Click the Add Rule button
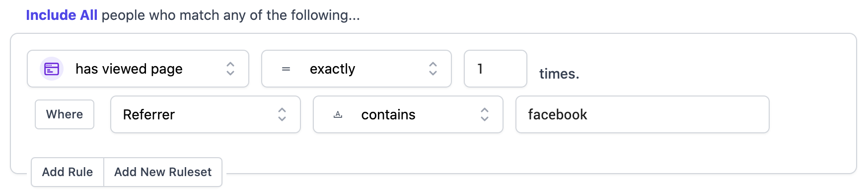 pos(68,172)
